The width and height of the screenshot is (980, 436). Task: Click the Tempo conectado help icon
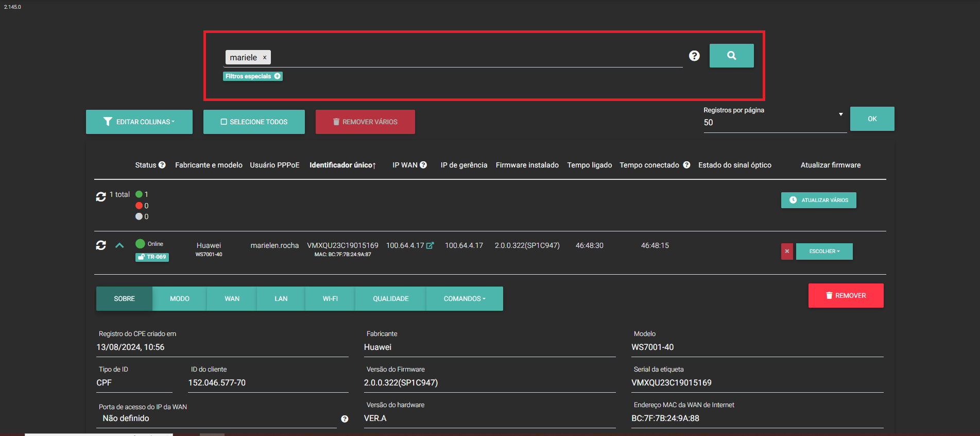[686, 165]
